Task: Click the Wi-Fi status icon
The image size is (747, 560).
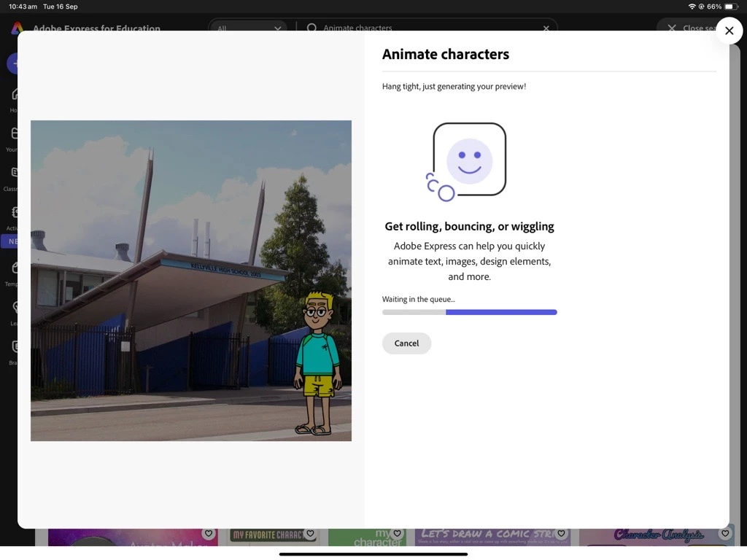Action: (692, 7)
